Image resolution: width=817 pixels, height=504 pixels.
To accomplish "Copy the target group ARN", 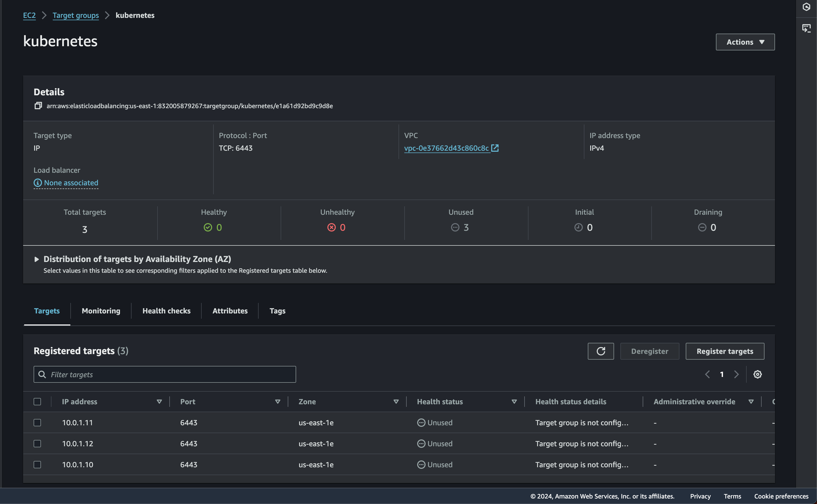I will [38, 106].
